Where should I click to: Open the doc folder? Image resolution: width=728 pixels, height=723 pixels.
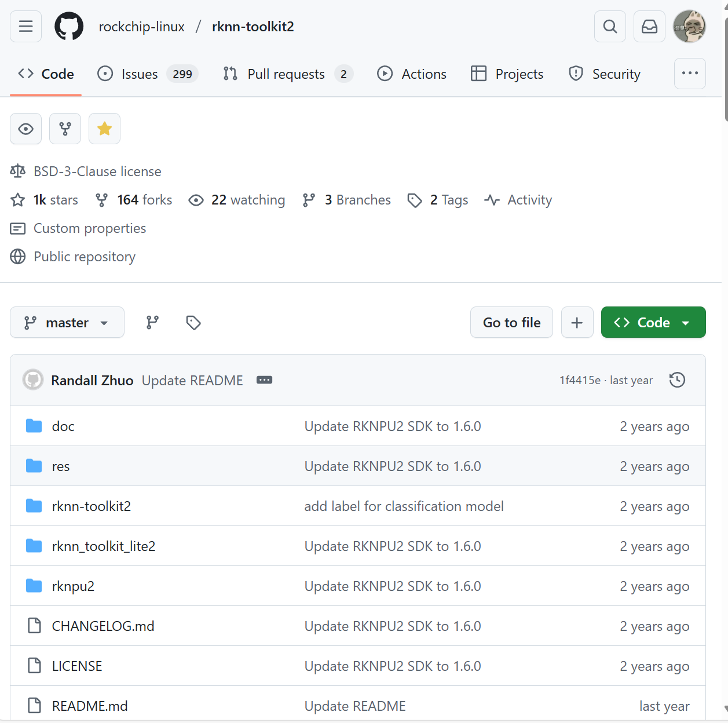(63, 426)
